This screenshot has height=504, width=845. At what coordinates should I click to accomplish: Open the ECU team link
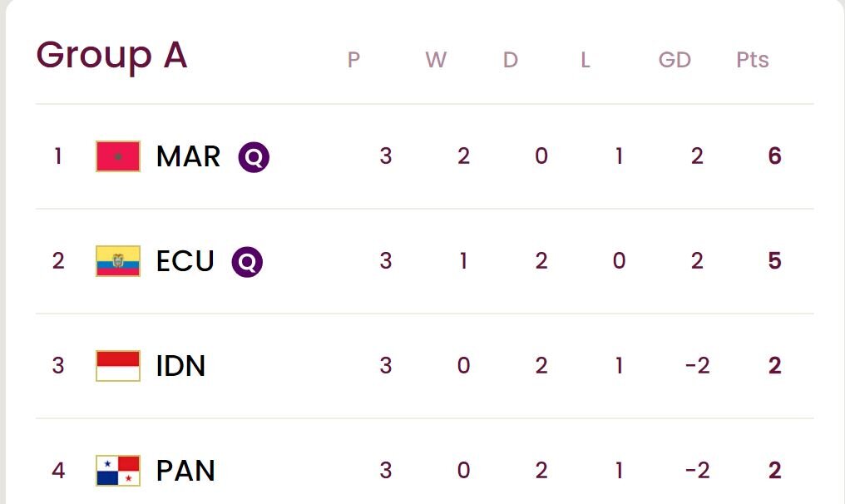(185, 261)
